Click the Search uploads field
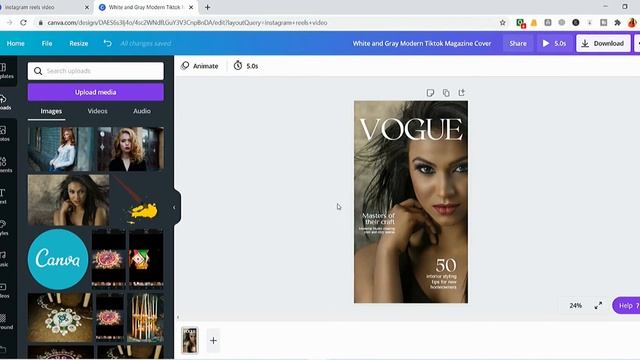Screen dimensions: 640x360 (96, 71)
